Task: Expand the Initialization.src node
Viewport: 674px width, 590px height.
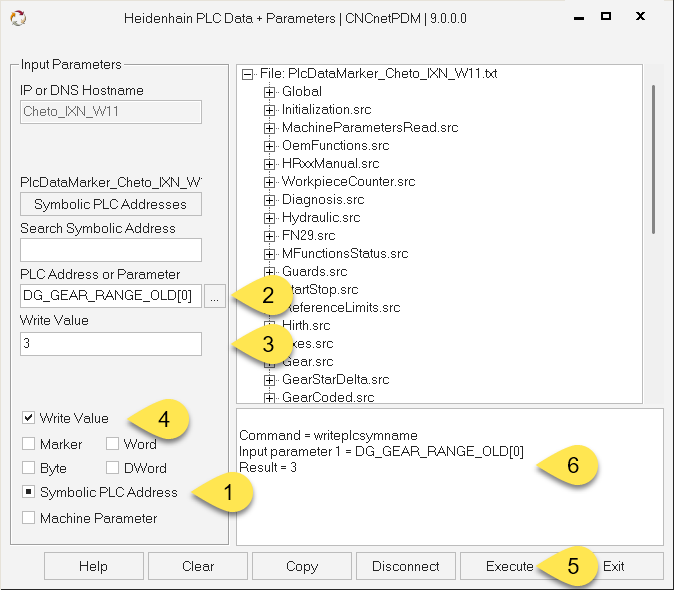Action: [269, 110]
